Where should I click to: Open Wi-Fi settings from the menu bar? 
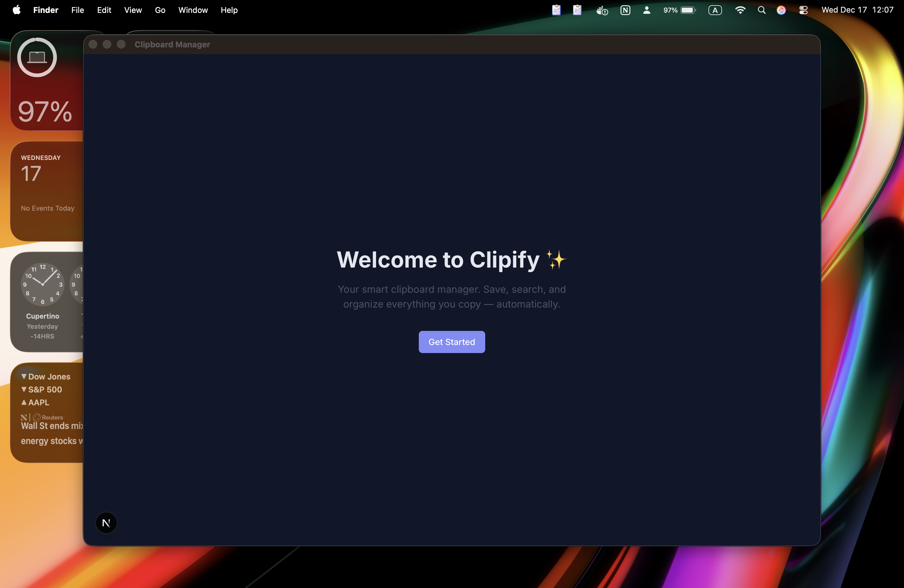(741, 10)
